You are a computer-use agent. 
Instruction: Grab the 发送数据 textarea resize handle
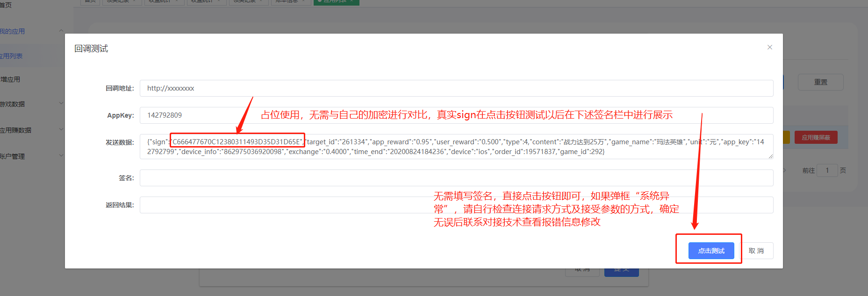[770, 156]
